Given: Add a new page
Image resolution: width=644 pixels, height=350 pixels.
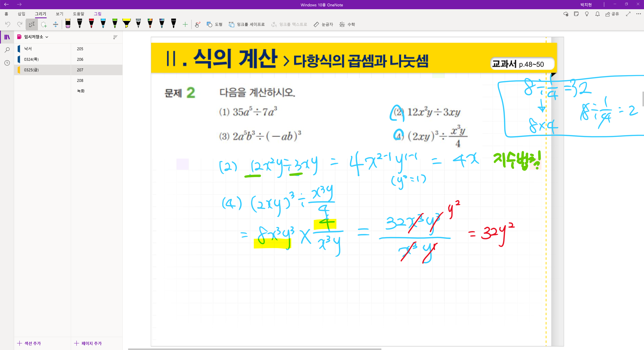Looking at the screenshot, I should (88, 343).
